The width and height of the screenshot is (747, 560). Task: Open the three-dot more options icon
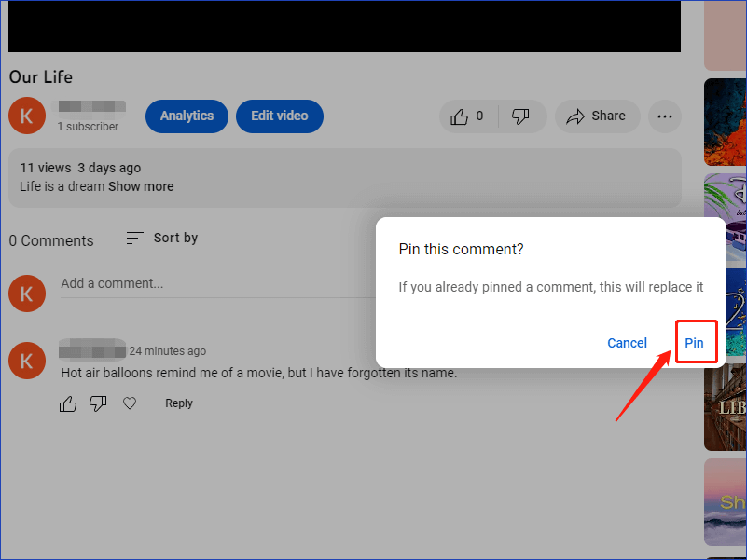(664, 116)
